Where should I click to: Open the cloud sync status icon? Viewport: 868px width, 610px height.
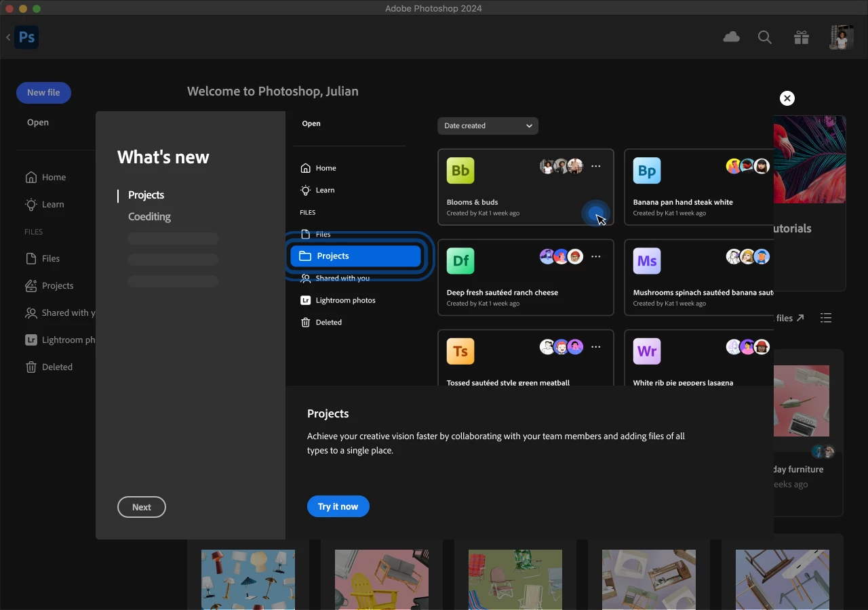(731, 37)
